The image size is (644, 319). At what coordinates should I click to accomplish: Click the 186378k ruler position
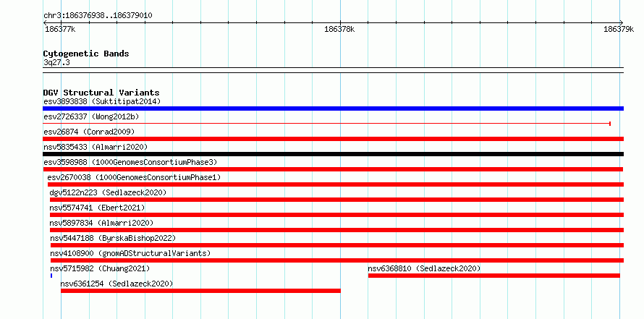click(x=339, y=29)
